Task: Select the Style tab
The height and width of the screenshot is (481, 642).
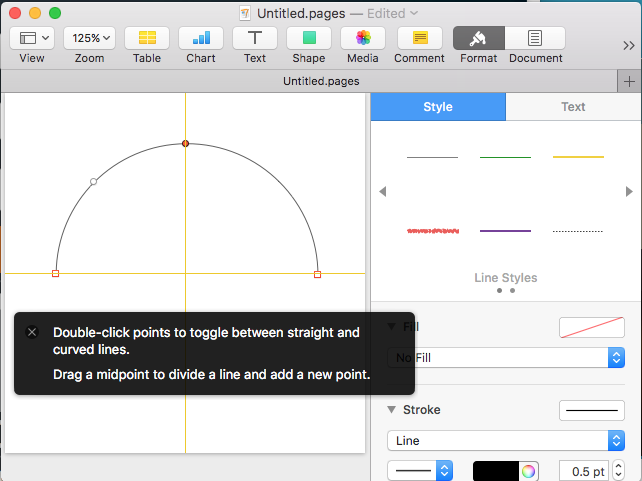Action: [438, 107]
